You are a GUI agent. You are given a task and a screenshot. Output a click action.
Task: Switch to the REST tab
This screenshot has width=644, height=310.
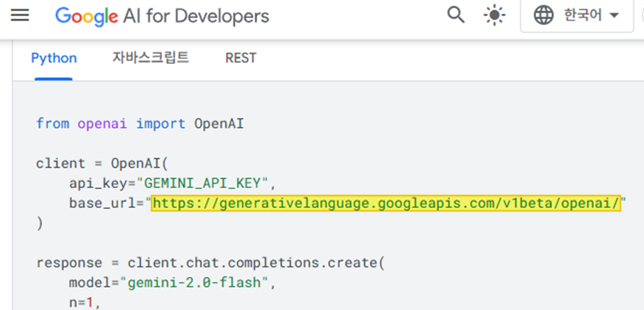click(241, 58)
